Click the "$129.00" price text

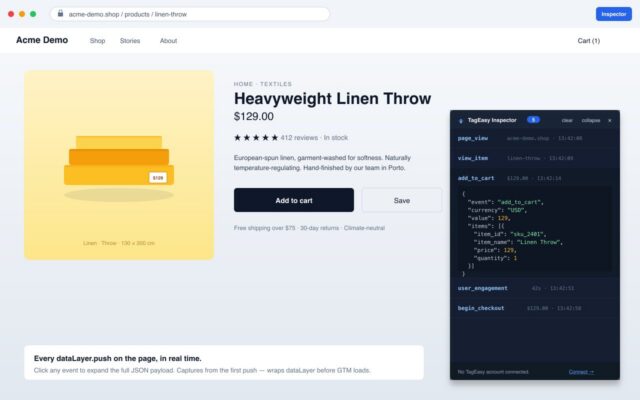click(x=254, y=116)
